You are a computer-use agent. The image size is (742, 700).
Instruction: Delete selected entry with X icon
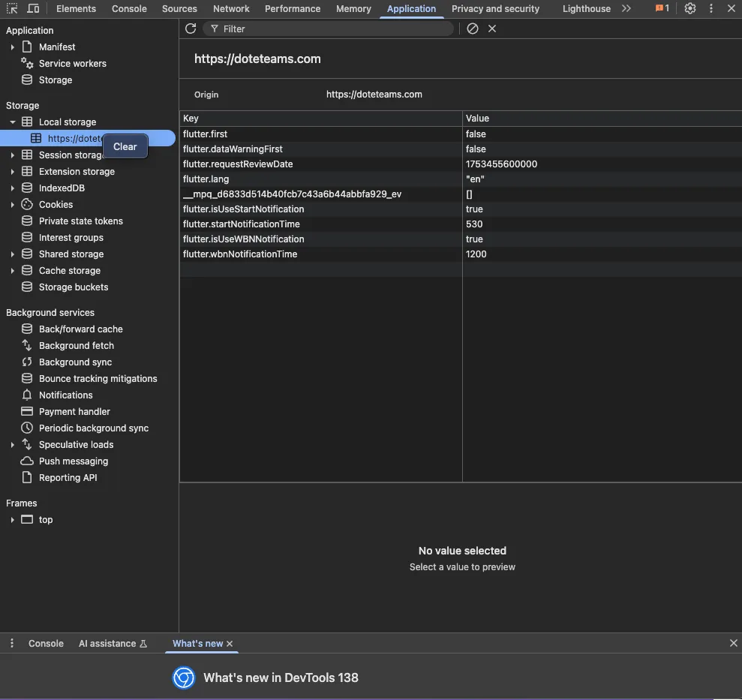492,29
